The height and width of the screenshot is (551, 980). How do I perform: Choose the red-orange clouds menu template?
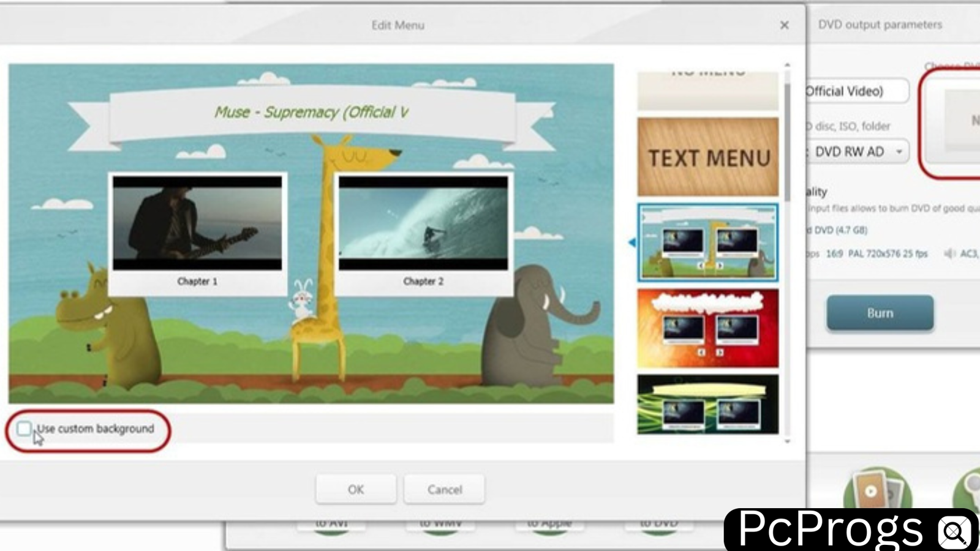pos(708,328)
